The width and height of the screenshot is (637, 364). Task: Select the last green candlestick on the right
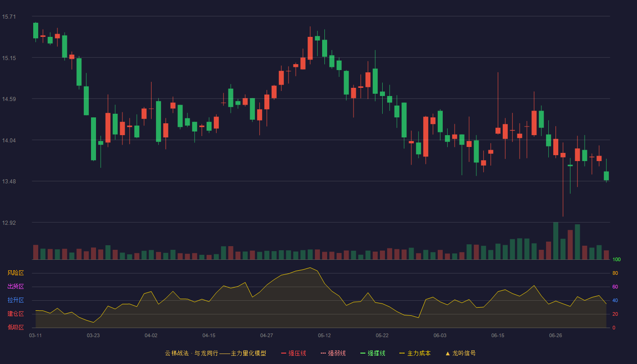point(606,176)
